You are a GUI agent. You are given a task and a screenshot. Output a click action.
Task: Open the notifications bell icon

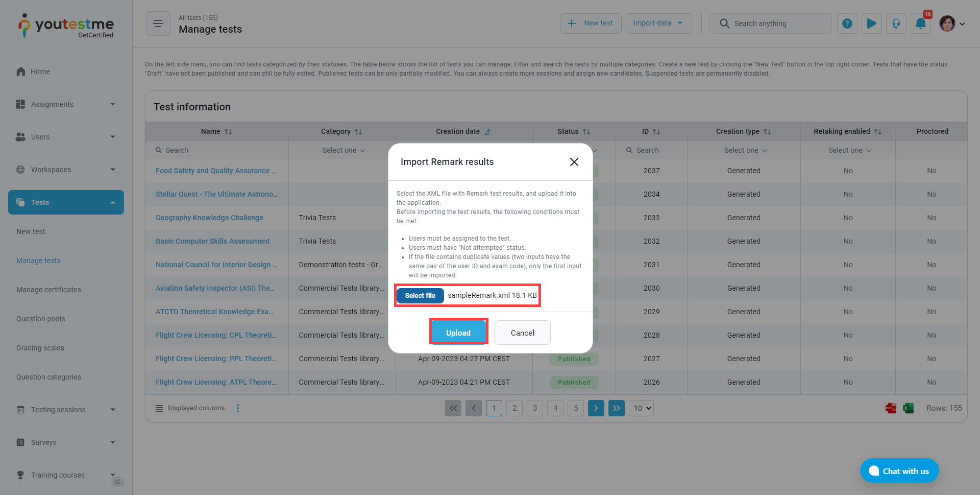coord(920,23)
